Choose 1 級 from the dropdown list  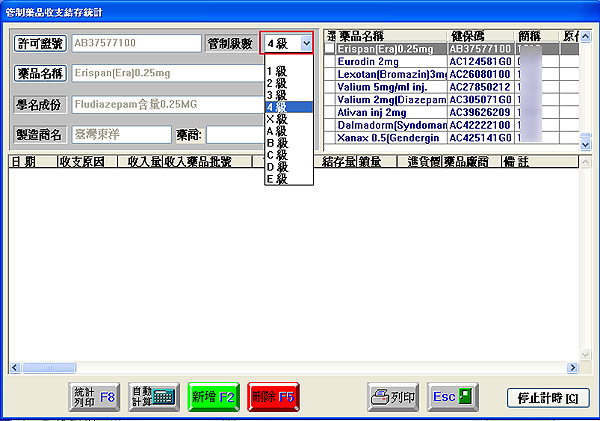[276, 71]
